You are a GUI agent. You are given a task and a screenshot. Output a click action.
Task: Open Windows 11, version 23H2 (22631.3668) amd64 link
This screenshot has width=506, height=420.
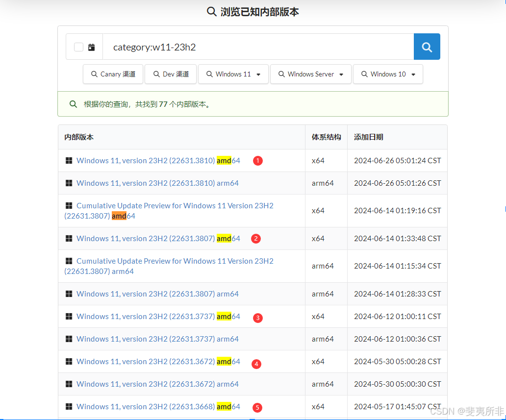pyautogui.click(x=158, y=407)
